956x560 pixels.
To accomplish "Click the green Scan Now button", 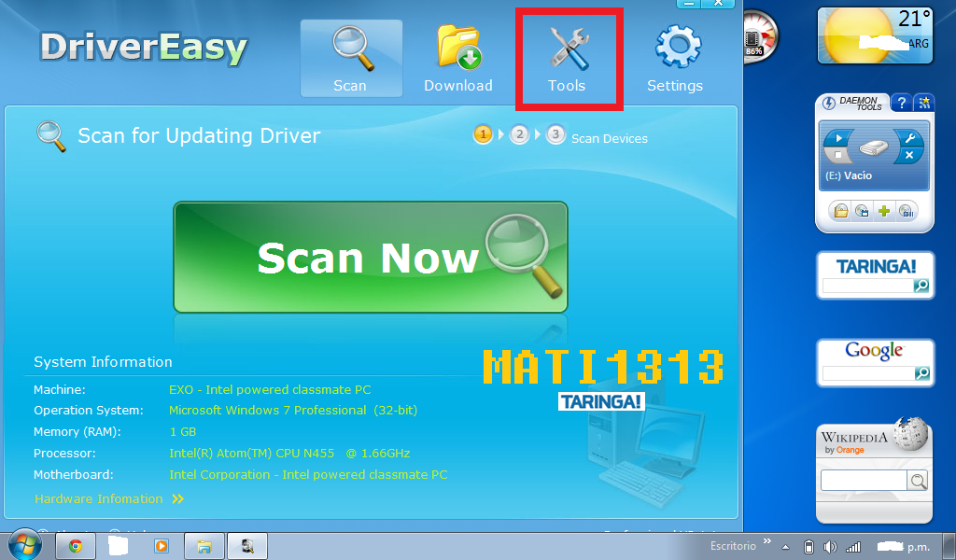I will [371, 258].
